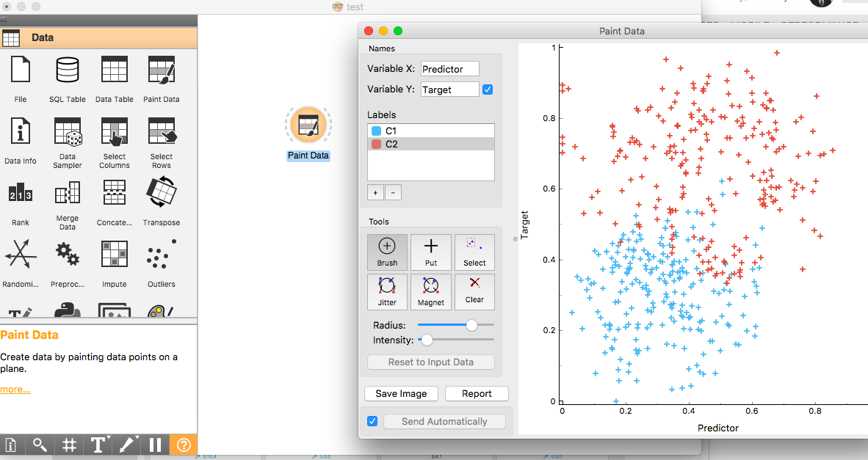Add the Rank widget
868x460 pixels.
click(x=21, y=203)
